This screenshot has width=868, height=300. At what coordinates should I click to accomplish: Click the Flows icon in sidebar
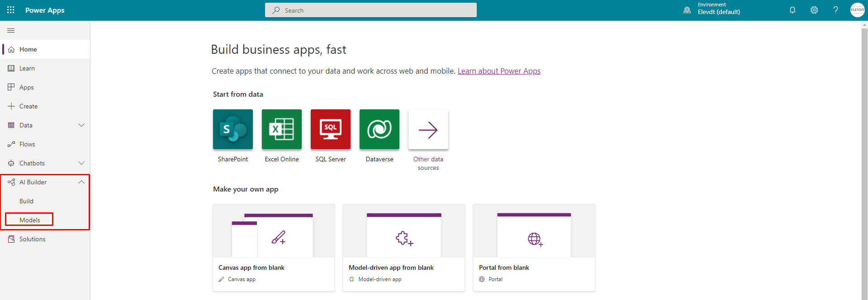(x=11, y=144)
